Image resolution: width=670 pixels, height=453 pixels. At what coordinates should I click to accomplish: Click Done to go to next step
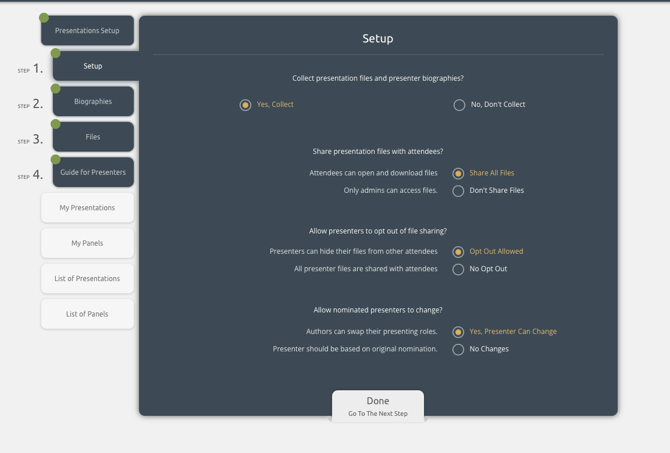point(378,406)
